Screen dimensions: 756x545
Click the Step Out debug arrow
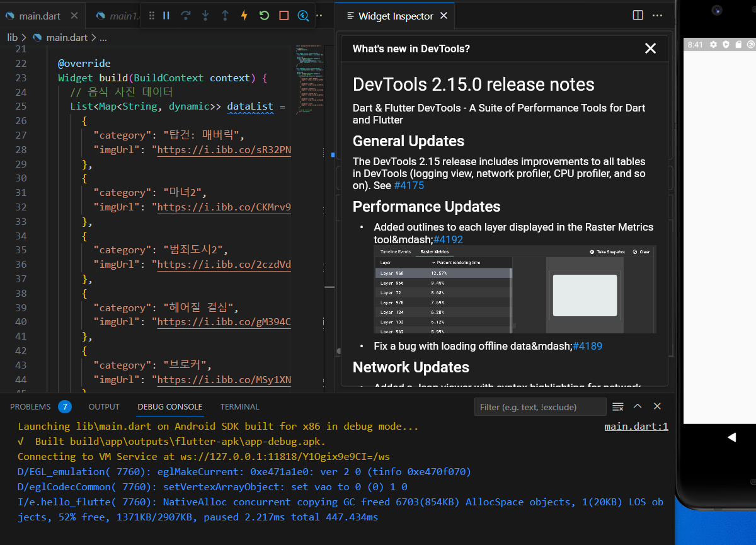click(225, 16)
